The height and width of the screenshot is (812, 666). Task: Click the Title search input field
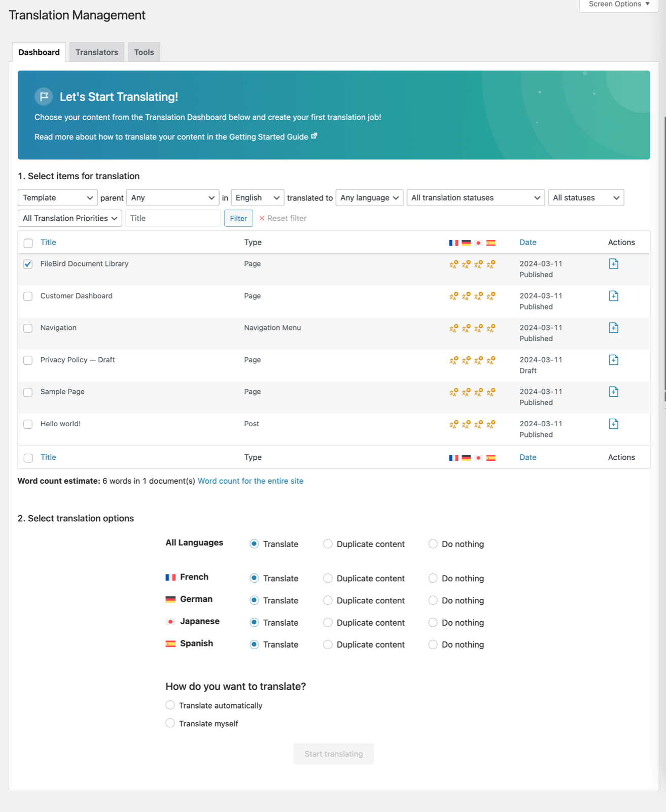click(x=173, y=218)
